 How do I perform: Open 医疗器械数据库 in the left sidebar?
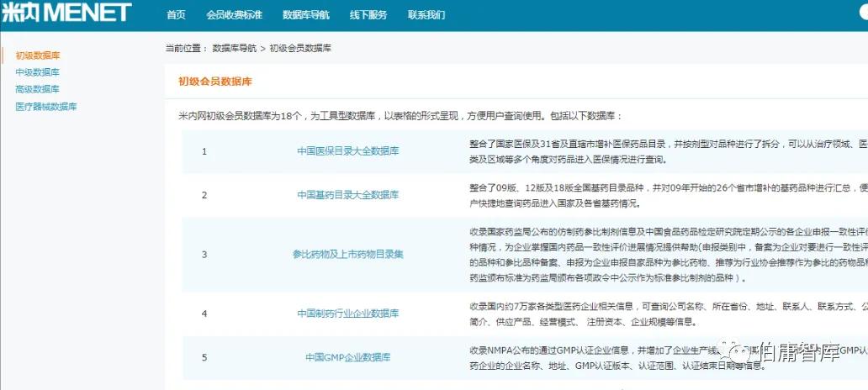pos(46,107)
